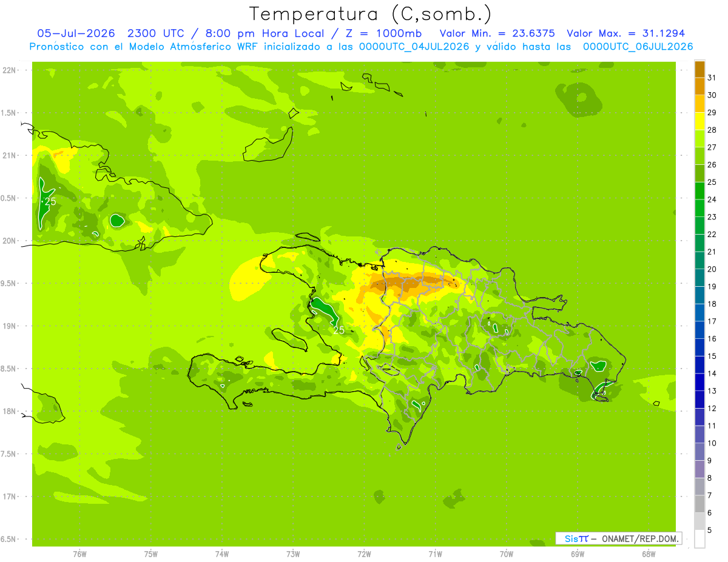Click the '68W' longitude label
728x562 pixels.
pyautogui.click(x=649, y=554)
